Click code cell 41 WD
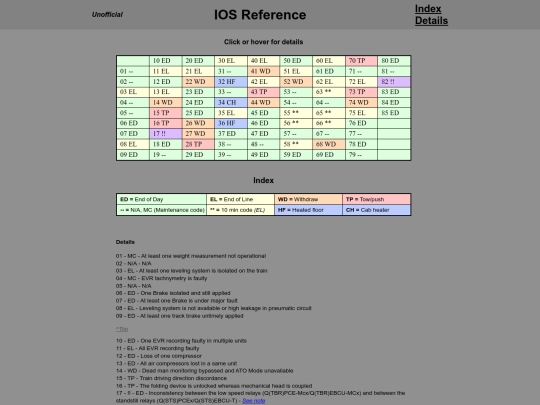The height and width of the screenshot is (405, 540). [263, 71]
